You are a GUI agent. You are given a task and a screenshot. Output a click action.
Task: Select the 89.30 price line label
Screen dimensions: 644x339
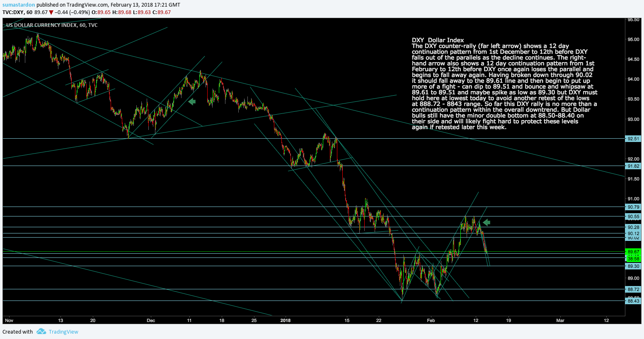point(633,267)
